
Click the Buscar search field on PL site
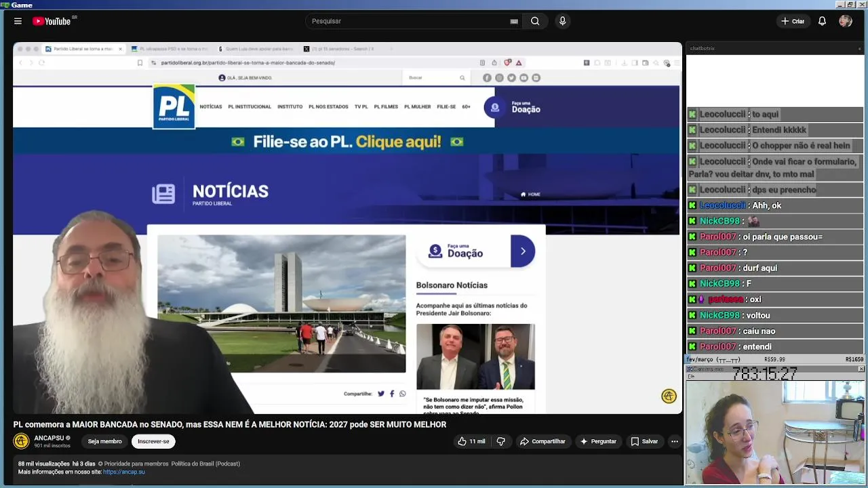point(431,77)
